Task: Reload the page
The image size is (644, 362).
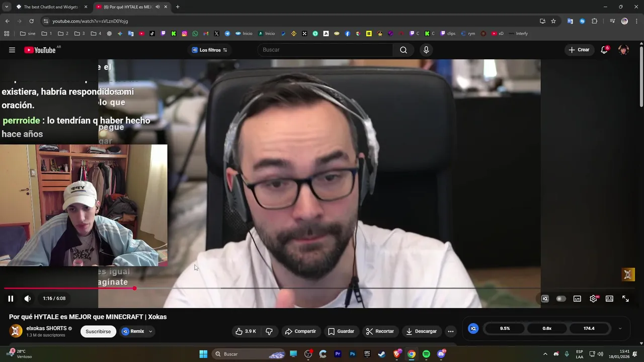Action: [31, 21]
